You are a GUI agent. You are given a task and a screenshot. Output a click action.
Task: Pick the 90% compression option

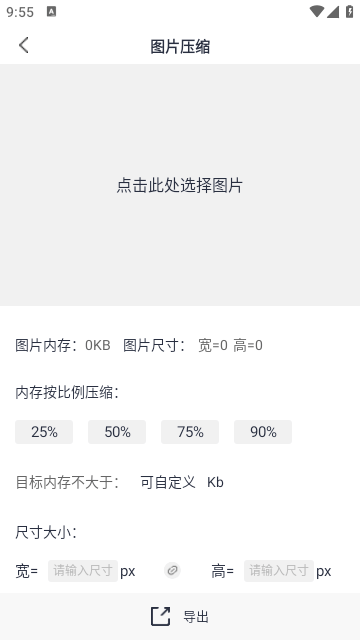tap(263, 432)
